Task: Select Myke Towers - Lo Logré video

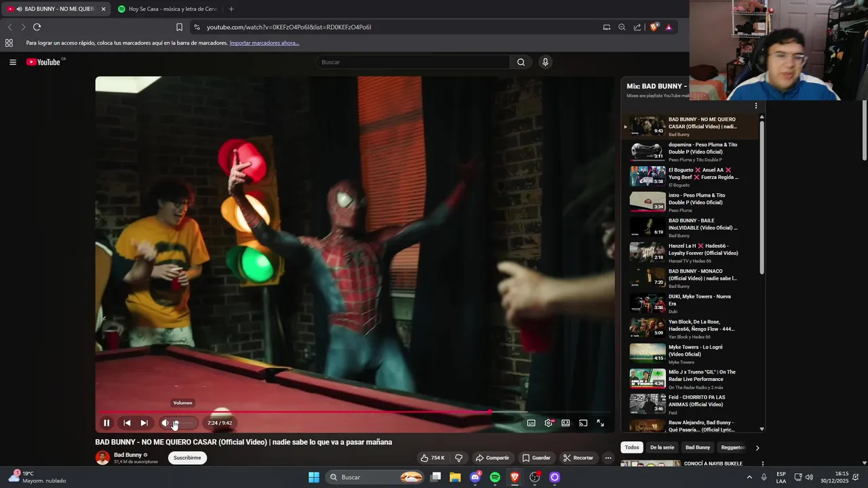Action: point(692,354)
